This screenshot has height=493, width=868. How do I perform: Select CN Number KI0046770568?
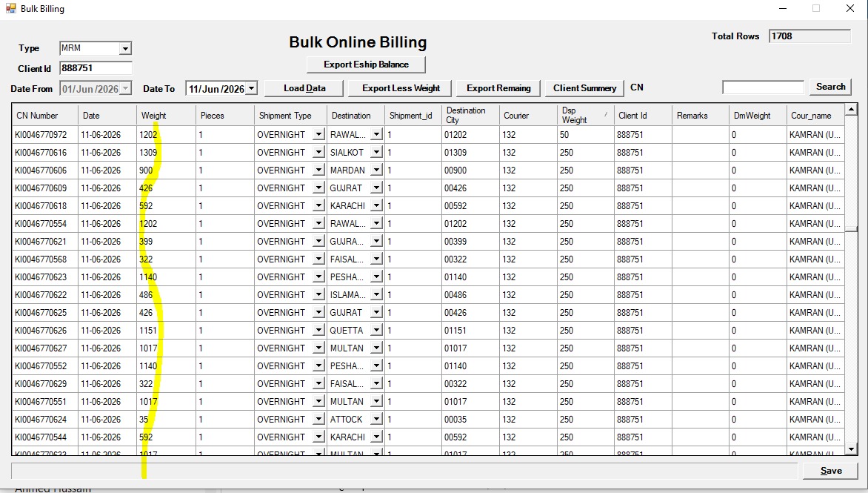(45, 259)
